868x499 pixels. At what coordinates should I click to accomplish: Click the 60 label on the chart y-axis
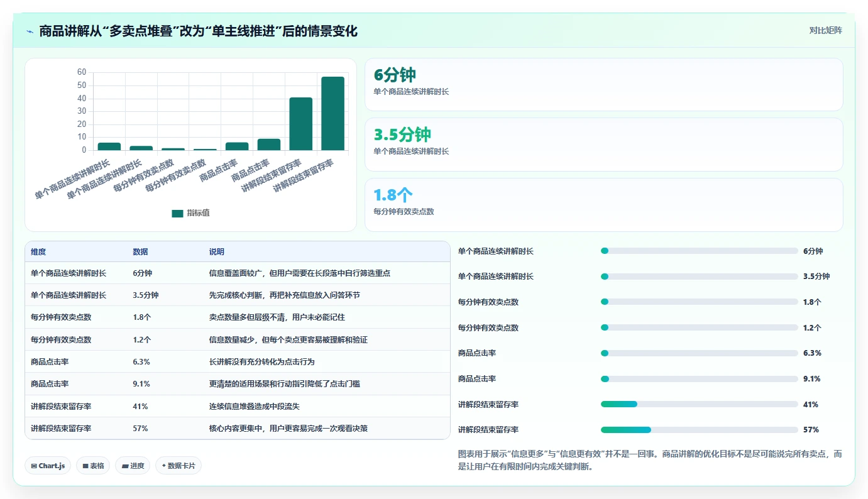(x=82, y=72)
